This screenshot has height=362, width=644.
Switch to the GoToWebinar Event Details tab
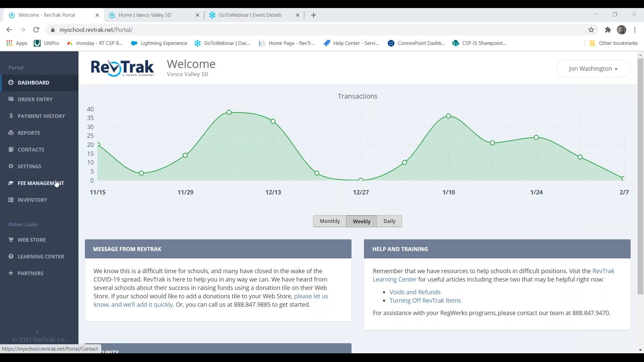click(x=250, y=15)
